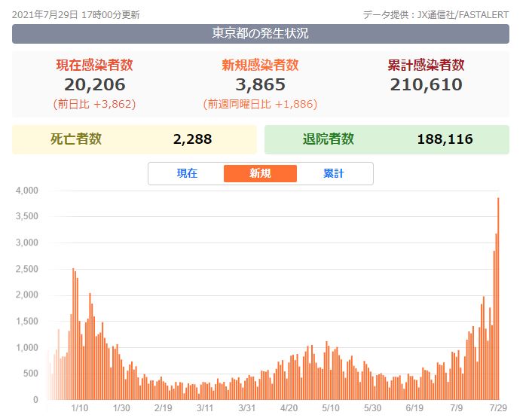Click the 500 y-axis label
This screenshot has height=418, width=532.
coord(31,374)
